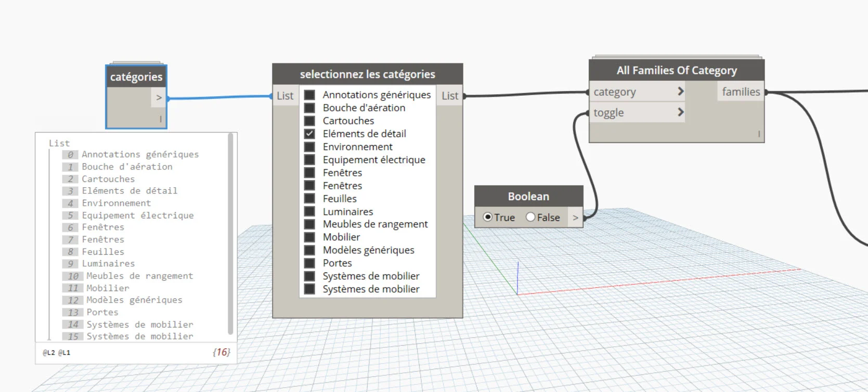Select preview row 5 Equipement électrique
868x392 pixels.
click(128, 215)
